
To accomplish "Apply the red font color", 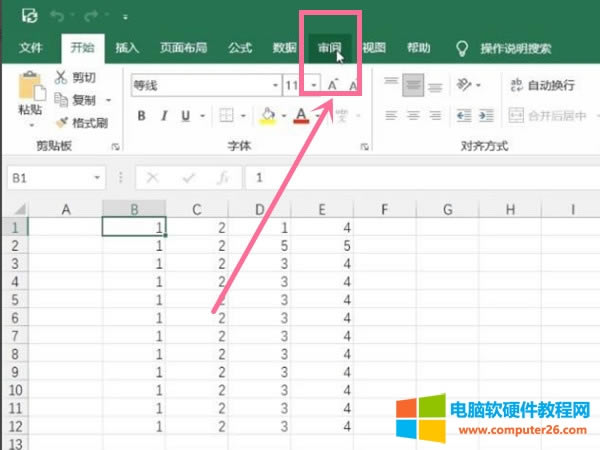I will click(x=301, y=116).
